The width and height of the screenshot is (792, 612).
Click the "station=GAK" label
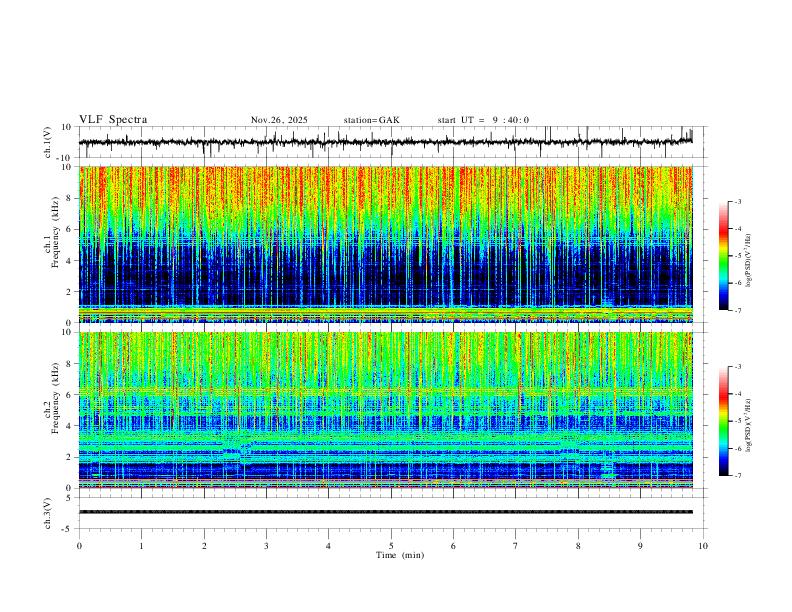click(x=372, y=120)
